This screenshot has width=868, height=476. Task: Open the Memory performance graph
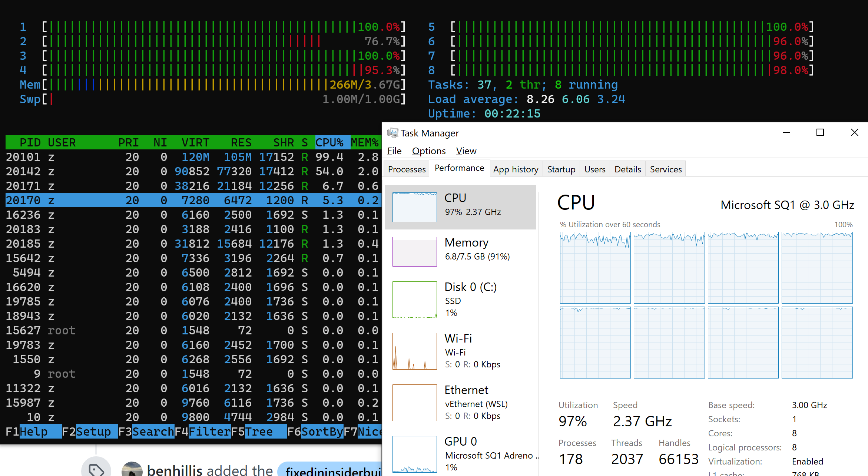click(x=461, y=252)
